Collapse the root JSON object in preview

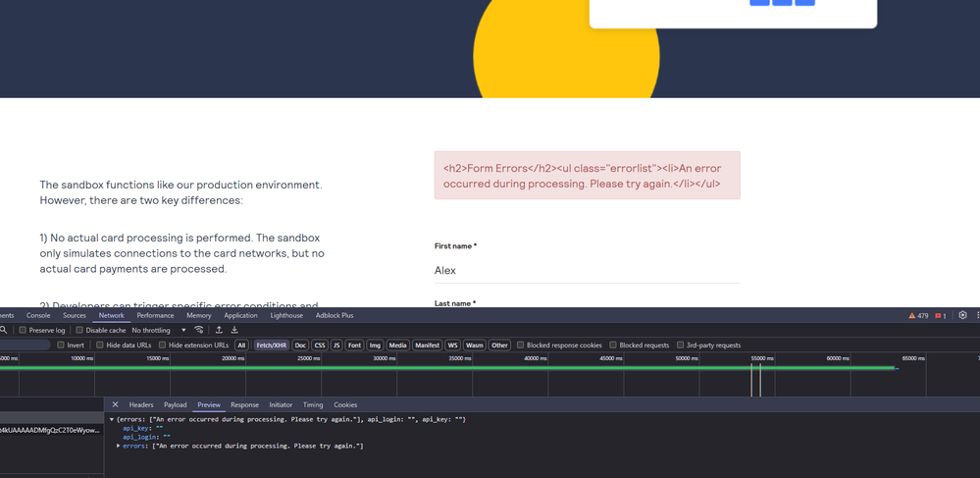tap(112, 419)
